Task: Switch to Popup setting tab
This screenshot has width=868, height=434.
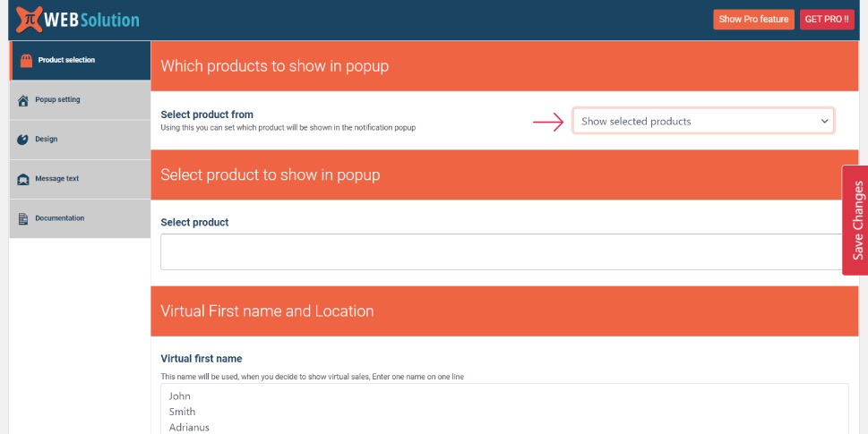Action: click(x=81, y=100)
